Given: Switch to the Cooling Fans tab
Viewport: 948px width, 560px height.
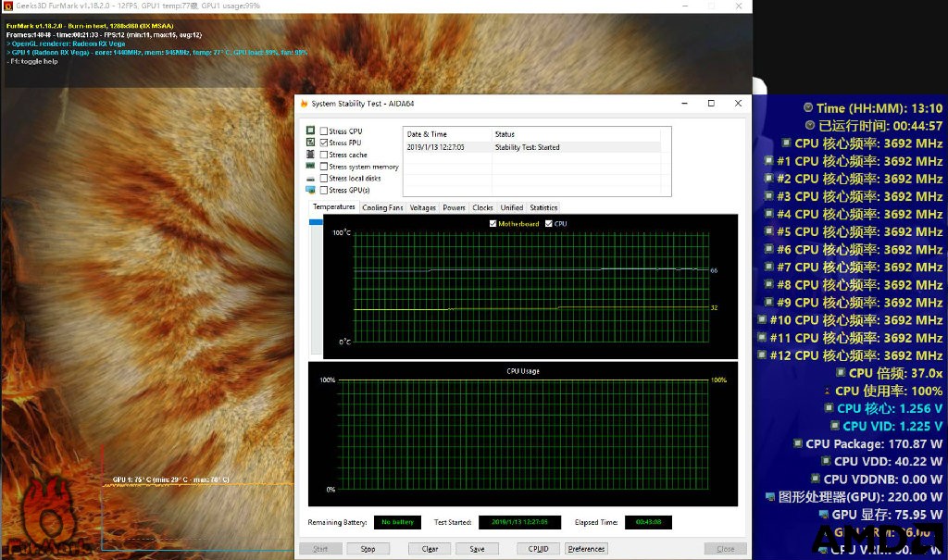Looking at the screenshot, I should pos(382,207).
